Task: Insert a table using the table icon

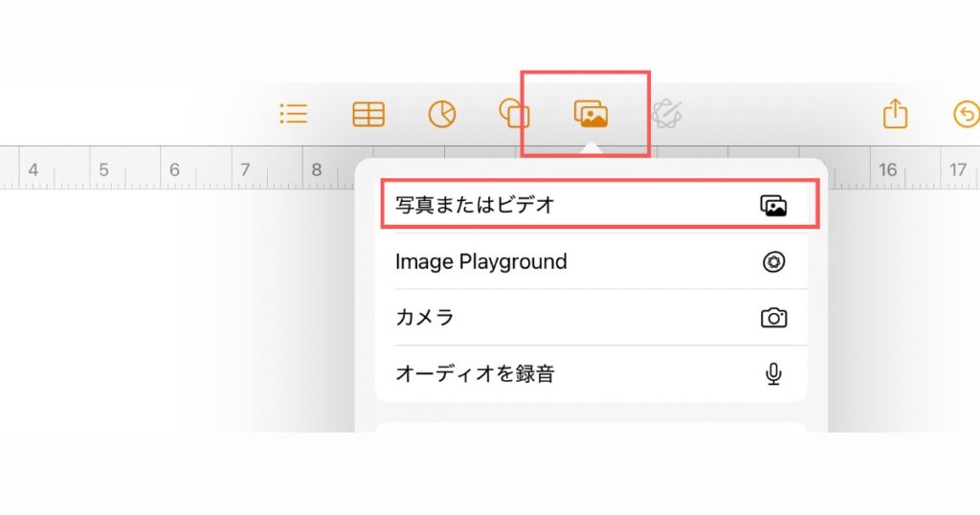Action: (368, 115)
